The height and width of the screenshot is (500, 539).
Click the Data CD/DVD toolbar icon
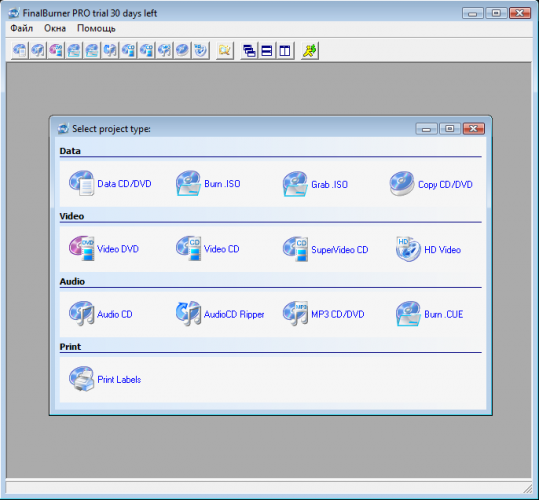tap(20, 51)
